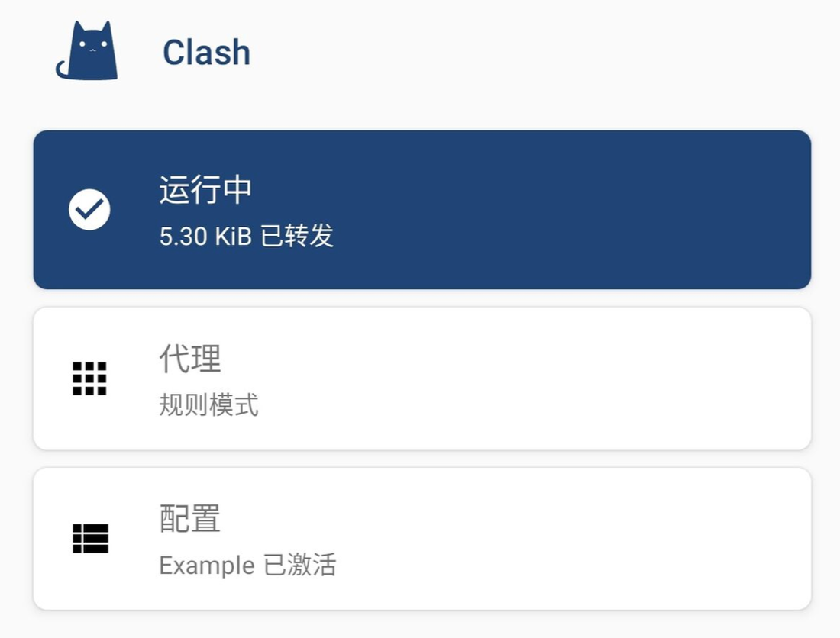Click the 已激活 activated status text
840x638 pixels.
[299, 566]
